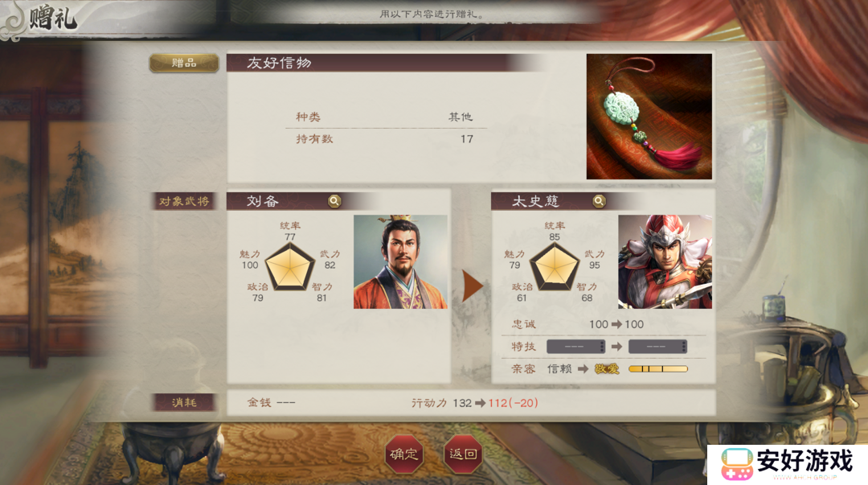
Task: Select the 消耗 cost label
Action: [184, 402]
